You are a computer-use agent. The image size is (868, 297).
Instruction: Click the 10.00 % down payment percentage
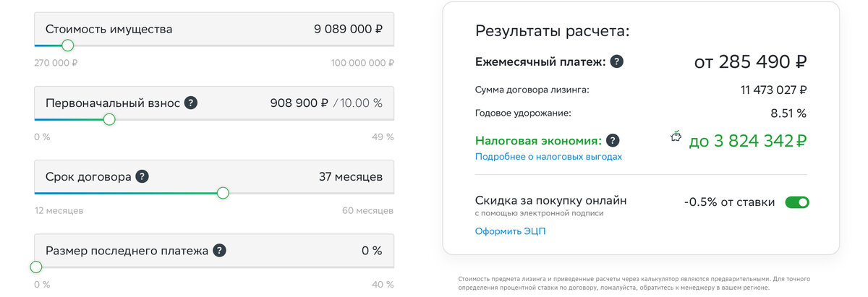coord(361,103)
